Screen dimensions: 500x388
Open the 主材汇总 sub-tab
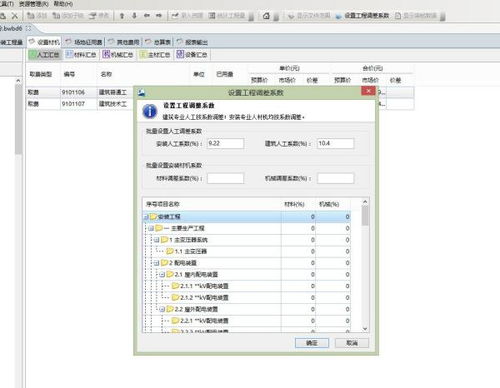point(155,55)
